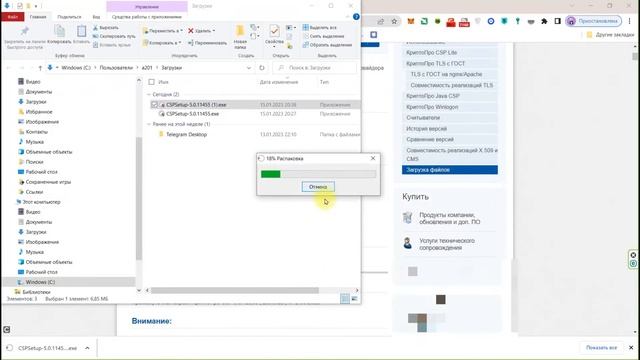
Task: Click Показать все in downloads bar
Action: (x=601, y=348)
